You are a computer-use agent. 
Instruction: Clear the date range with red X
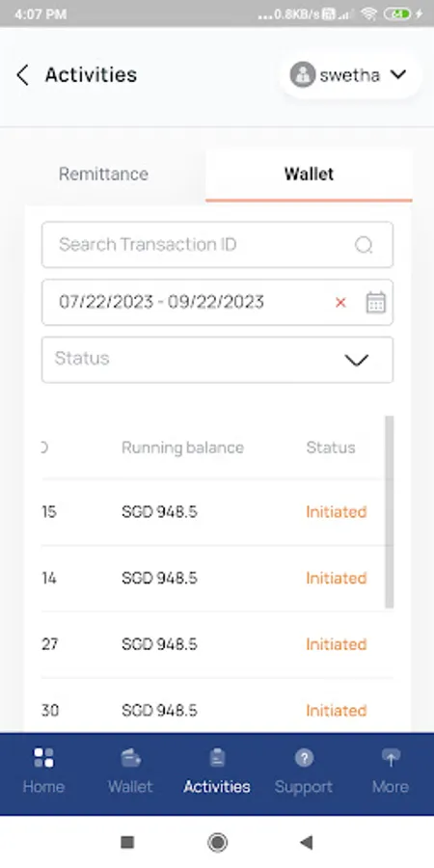pyautogui.click(x=340, y=302)
